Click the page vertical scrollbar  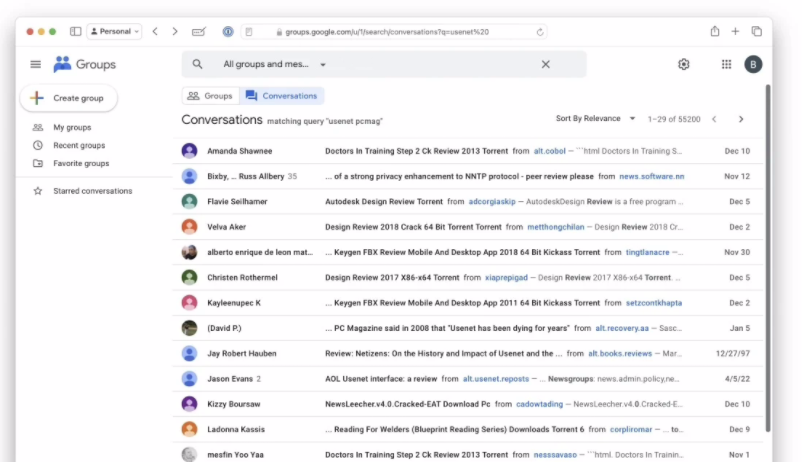pyautogui.click(x=767, y=258)
